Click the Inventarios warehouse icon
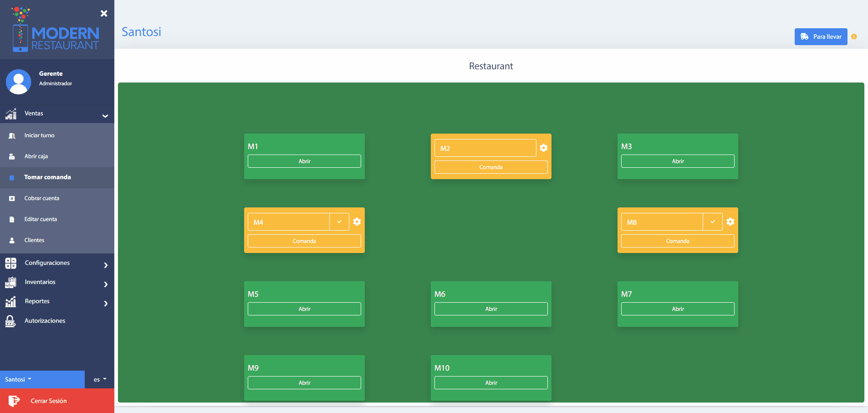This screenshot has width=868, height=413. click(10, 283)
